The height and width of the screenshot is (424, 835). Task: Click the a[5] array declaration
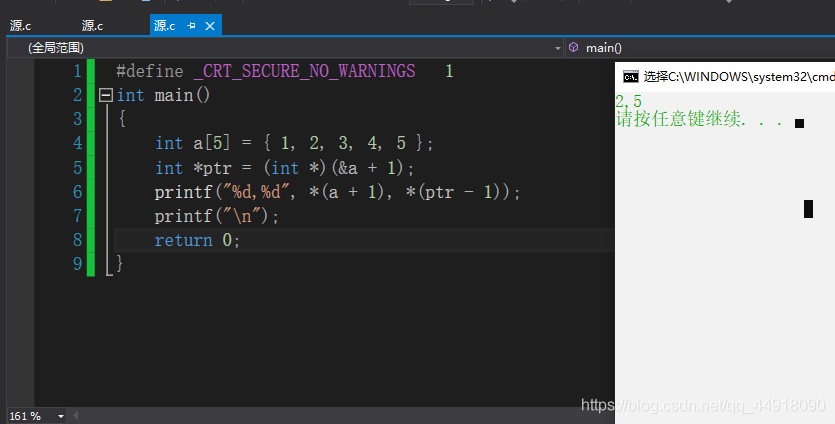[x=212, y=143]
